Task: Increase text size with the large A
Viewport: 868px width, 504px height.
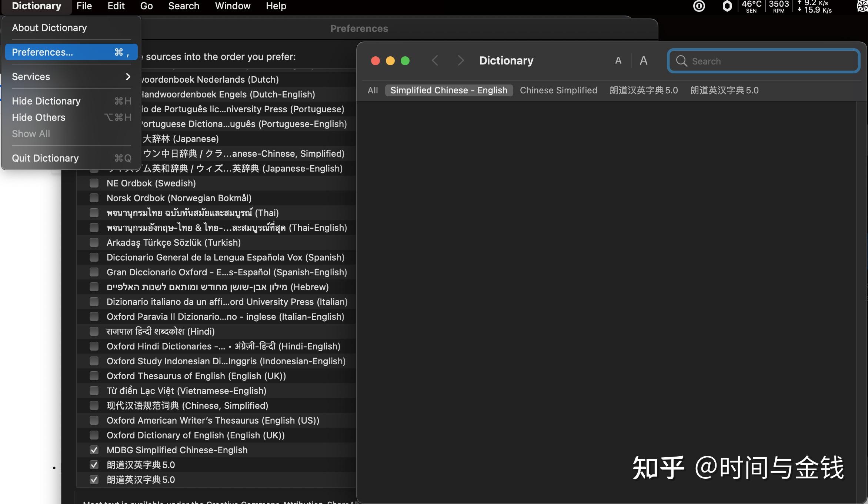Action: 644,61
